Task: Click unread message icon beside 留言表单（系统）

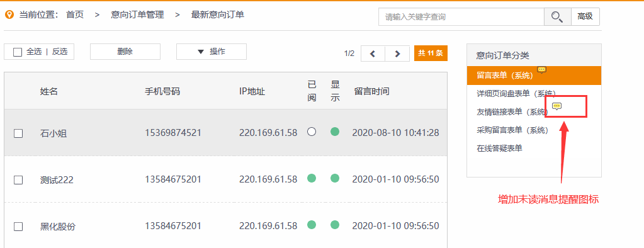Action: point(542,70)
